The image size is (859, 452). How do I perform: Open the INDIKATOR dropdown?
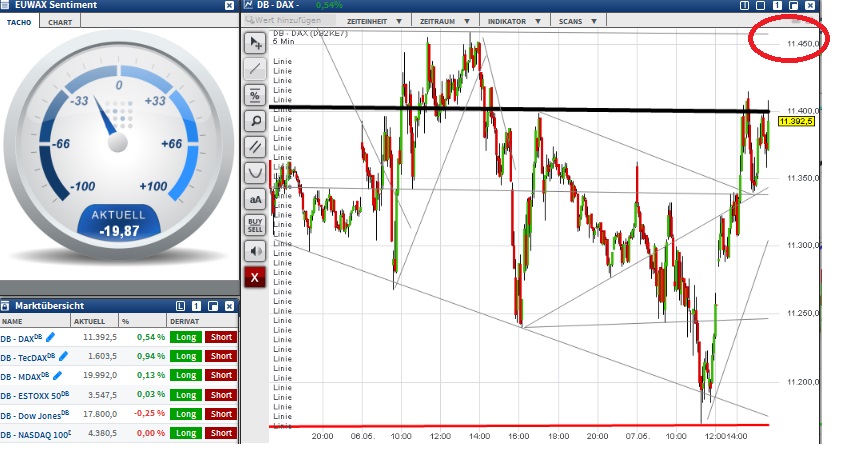(513, 21)
